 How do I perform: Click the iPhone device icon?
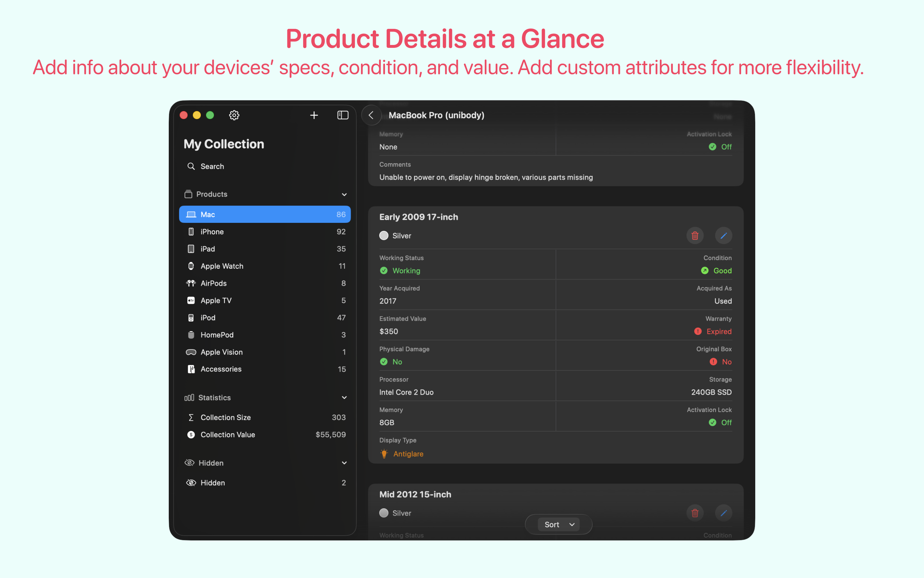(191, 232)
